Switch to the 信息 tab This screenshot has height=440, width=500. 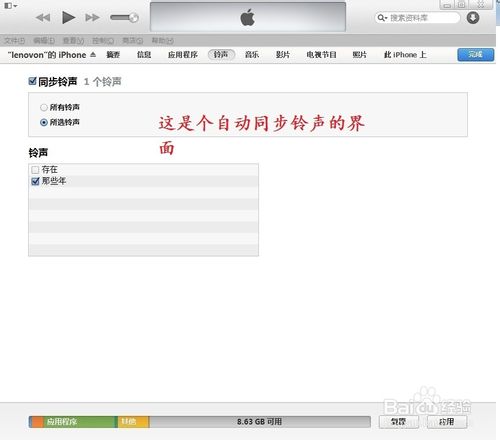[x=144, y=55]
